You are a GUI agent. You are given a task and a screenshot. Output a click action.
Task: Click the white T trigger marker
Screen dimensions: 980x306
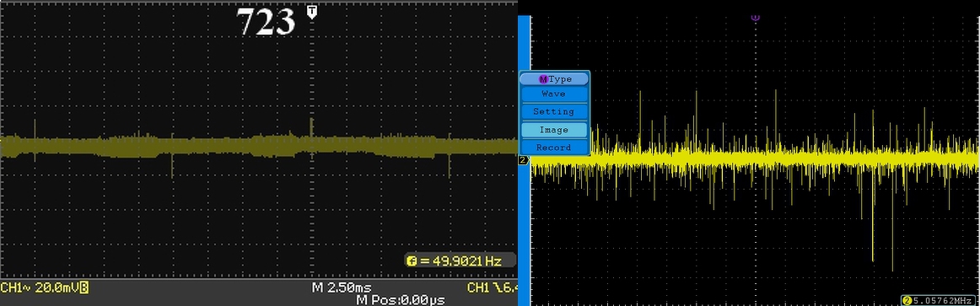[313, 11]
